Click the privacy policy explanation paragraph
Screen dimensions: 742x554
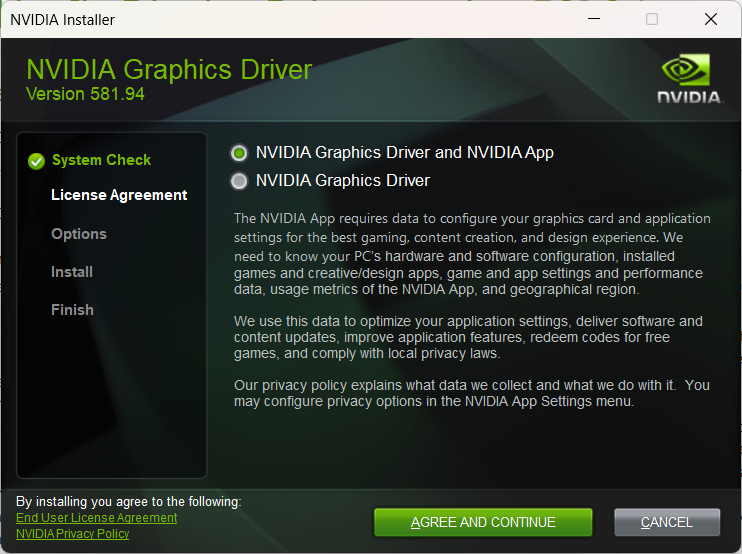click(x=470, y=393)
